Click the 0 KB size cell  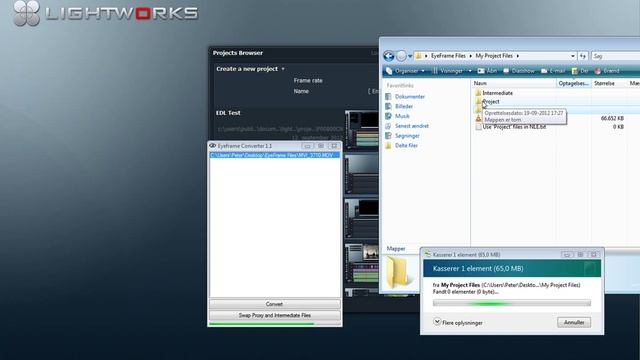618,127
